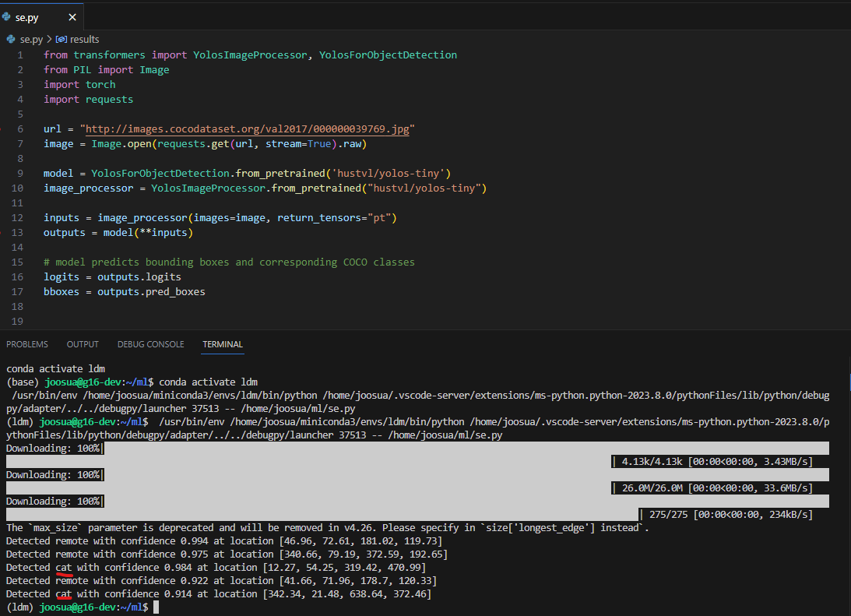Click the Python file icon on se.py tab
Image resolution: width=851 pixels, height=616 pixels.
coord(6,17)
